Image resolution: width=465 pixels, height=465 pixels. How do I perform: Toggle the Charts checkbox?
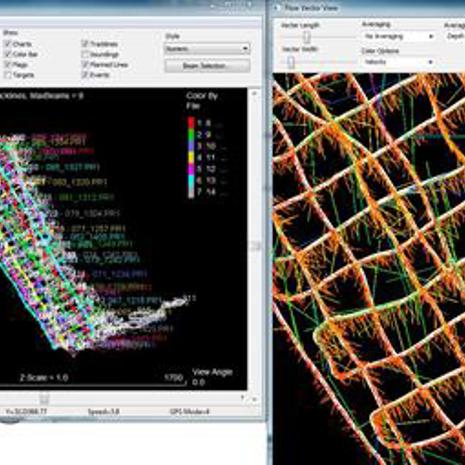8,44
